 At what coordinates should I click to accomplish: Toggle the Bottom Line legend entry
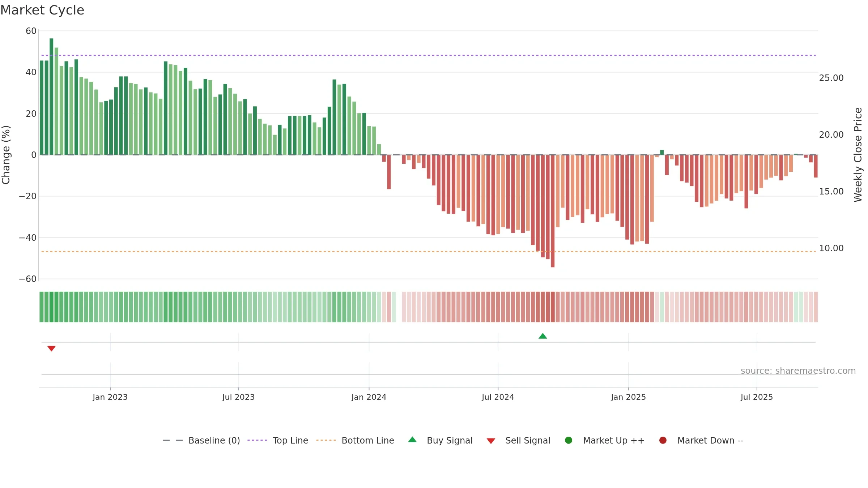[x=355, y=440]
